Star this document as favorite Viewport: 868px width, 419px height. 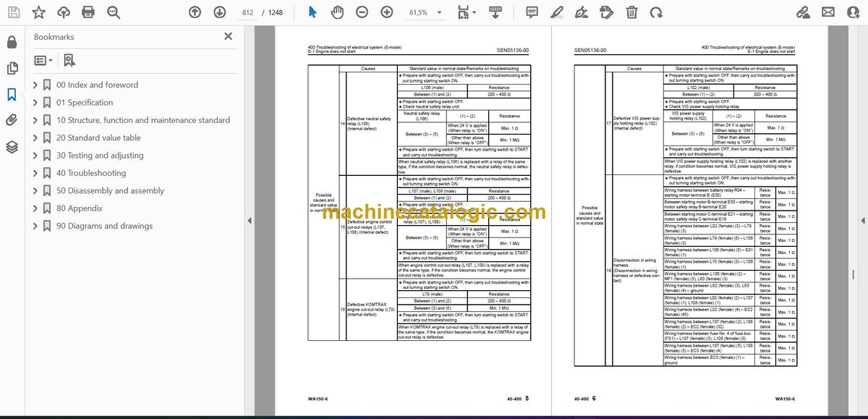click(39, 12)
